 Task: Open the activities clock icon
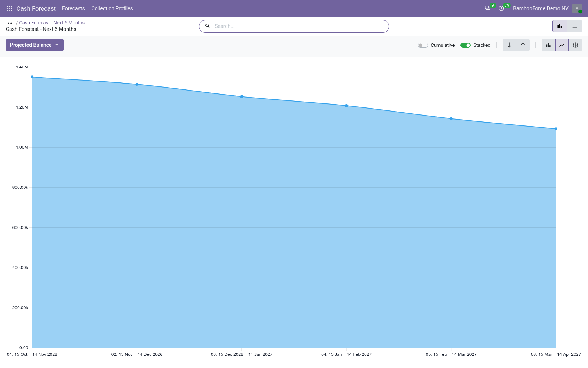(501, 8)
